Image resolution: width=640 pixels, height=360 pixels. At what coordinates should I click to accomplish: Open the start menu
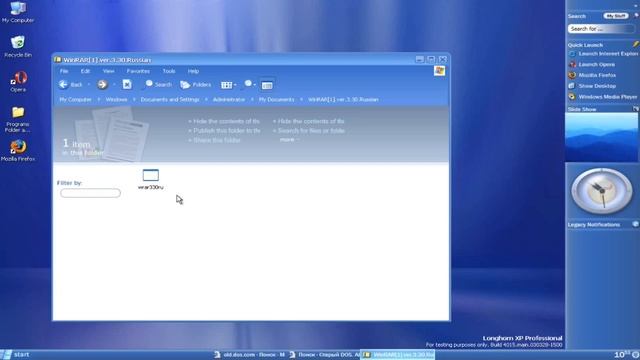16,354
